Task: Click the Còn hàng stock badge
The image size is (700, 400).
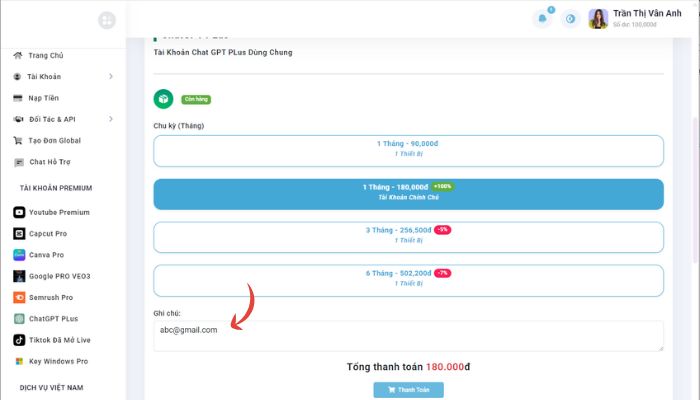Action: pos(196,99)
